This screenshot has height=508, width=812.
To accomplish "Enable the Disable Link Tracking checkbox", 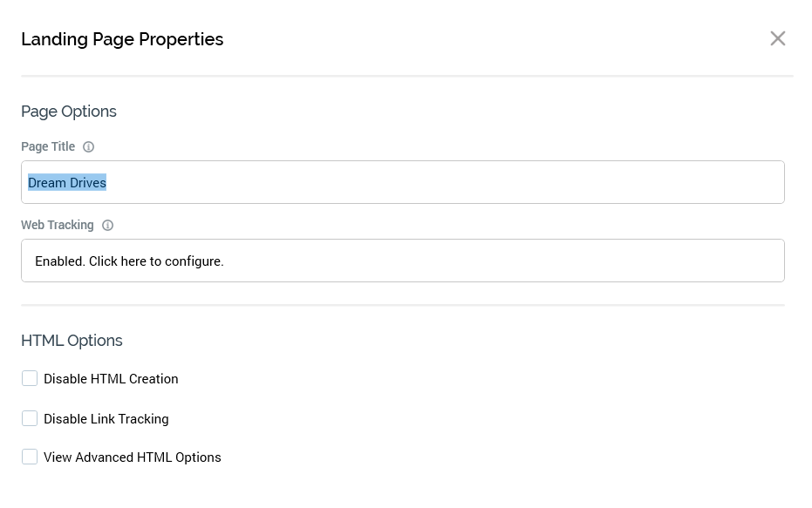I will (30, 418).
